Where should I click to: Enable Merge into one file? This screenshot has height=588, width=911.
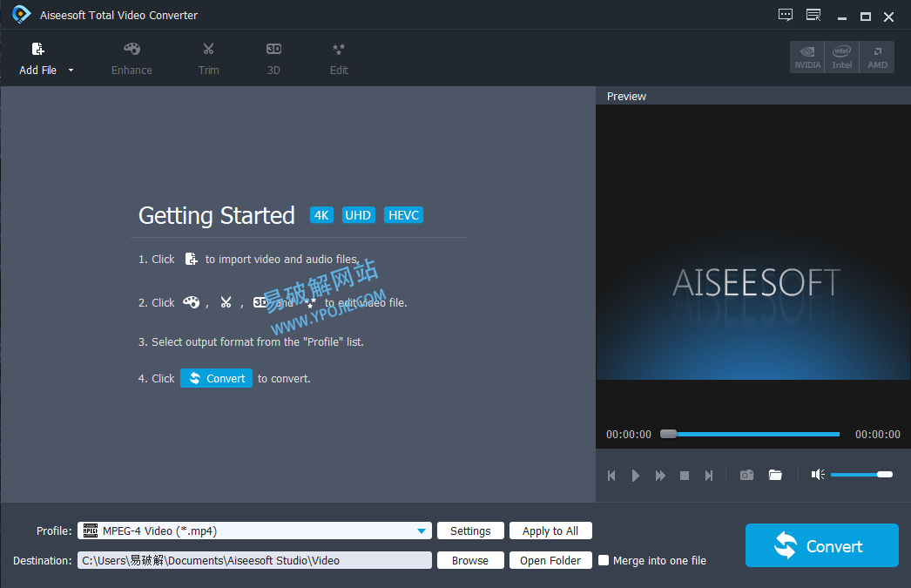604,560
